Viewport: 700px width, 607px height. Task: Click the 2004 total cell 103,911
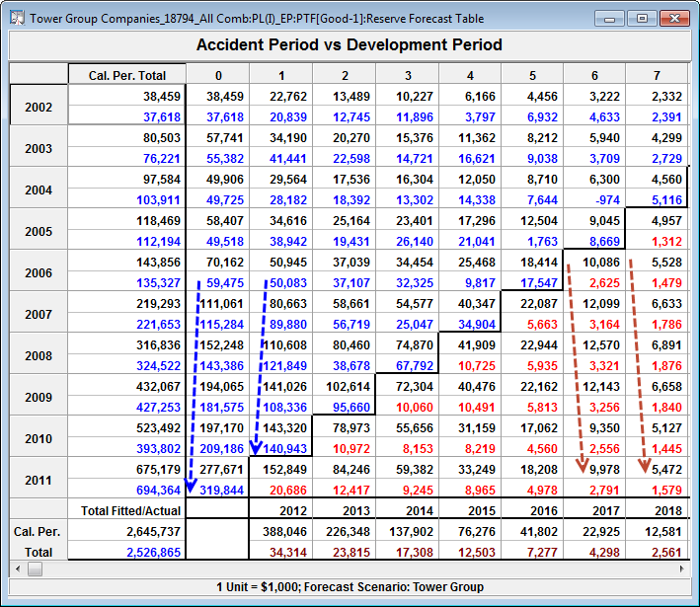click(x=126, y=199)
